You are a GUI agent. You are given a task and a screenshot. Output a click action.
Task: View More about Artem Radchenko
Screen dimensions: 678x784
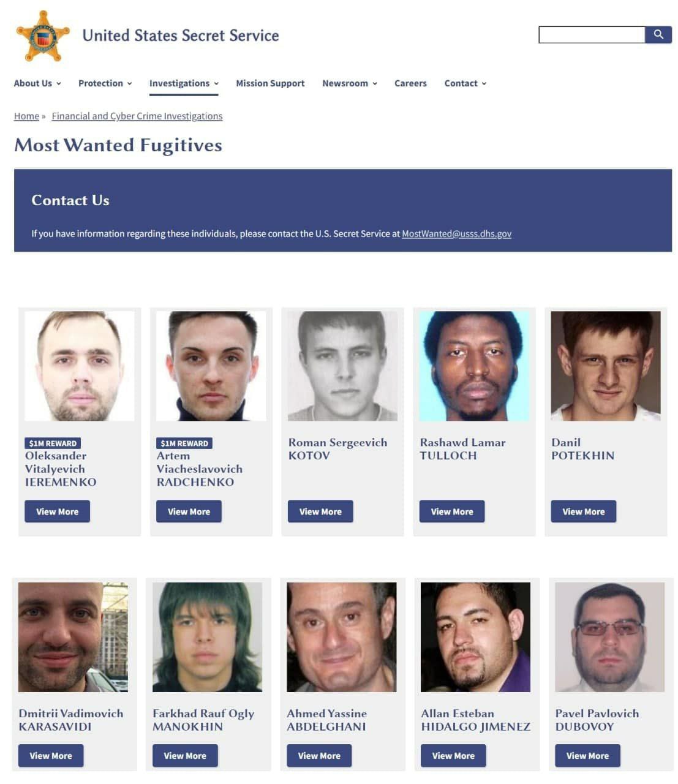[x=189, y=511]
